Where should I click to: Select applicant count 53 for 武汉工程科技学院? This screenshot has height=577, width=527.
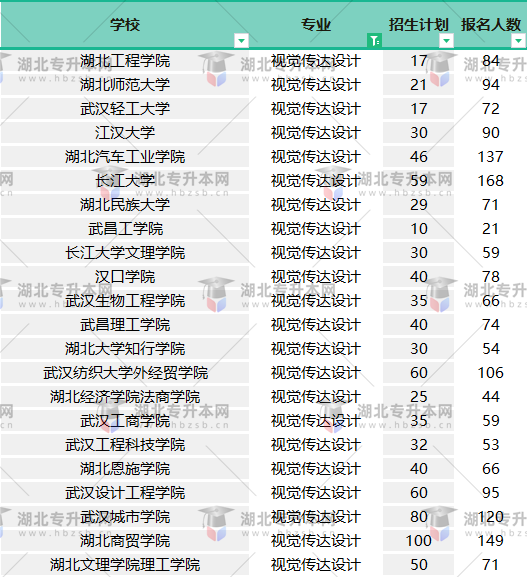491,445
